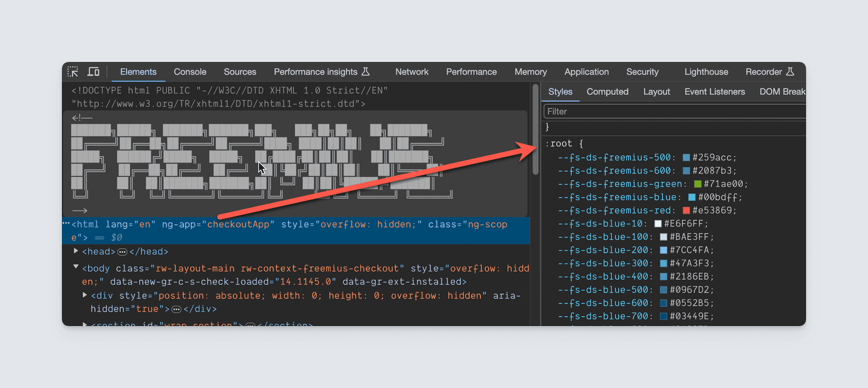
Task: Select the html lang="en" element row
Action: pyautogui.click(x=296, y=231)
